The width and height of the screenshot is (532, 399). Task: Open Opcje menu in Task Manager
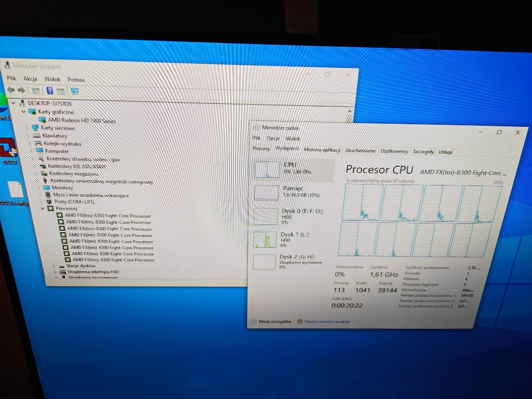(273, 138)
